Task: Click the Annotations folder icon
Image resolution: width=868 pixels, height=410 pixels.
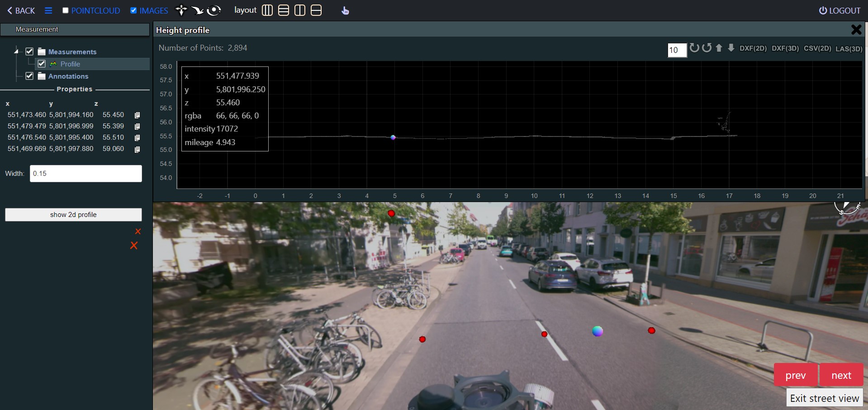Action: (x=42, y=76)
